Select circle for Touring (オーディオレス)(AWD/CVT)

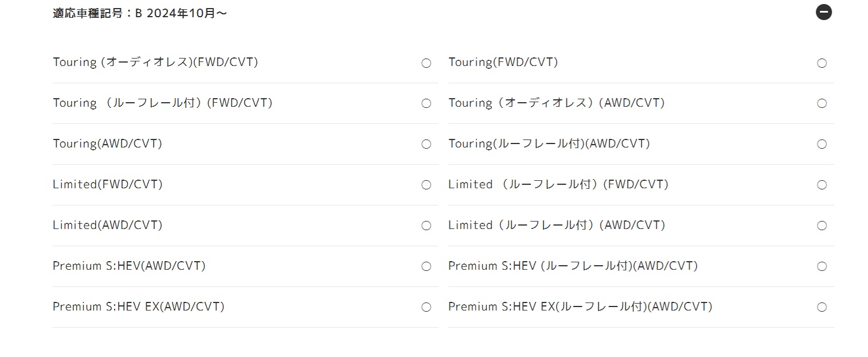point(822,104)
